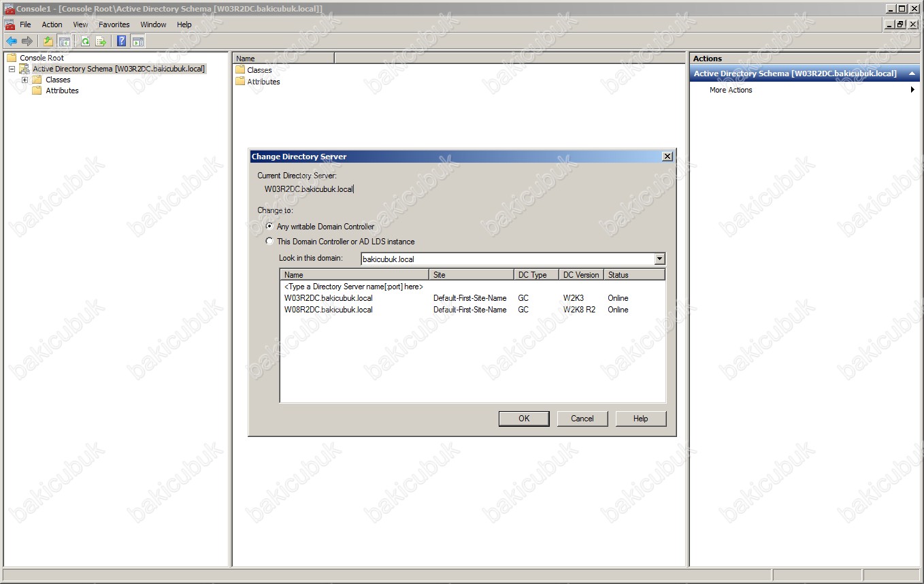Open the Help menu
This screenshot has width=924, height=584.
tap(184, 25)
